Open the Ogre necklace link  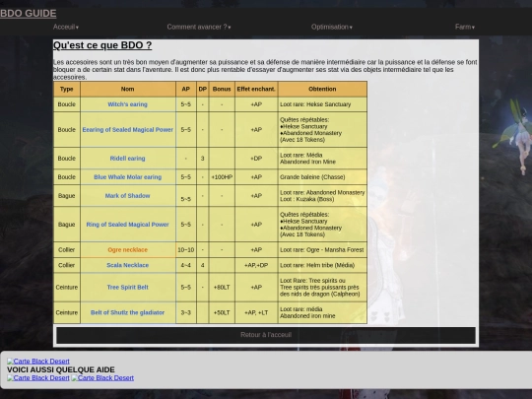tap(127, 249)
